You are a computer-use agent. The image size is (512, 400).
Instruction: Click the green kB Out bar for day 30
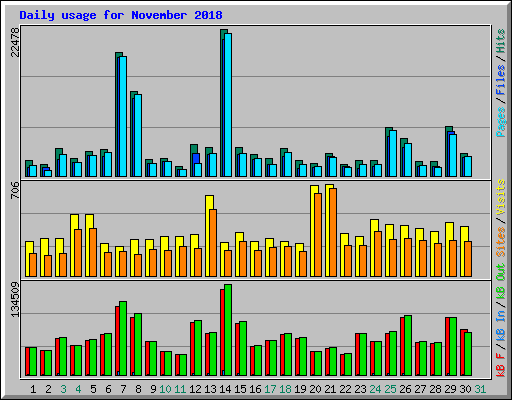[x=468, y=354]
